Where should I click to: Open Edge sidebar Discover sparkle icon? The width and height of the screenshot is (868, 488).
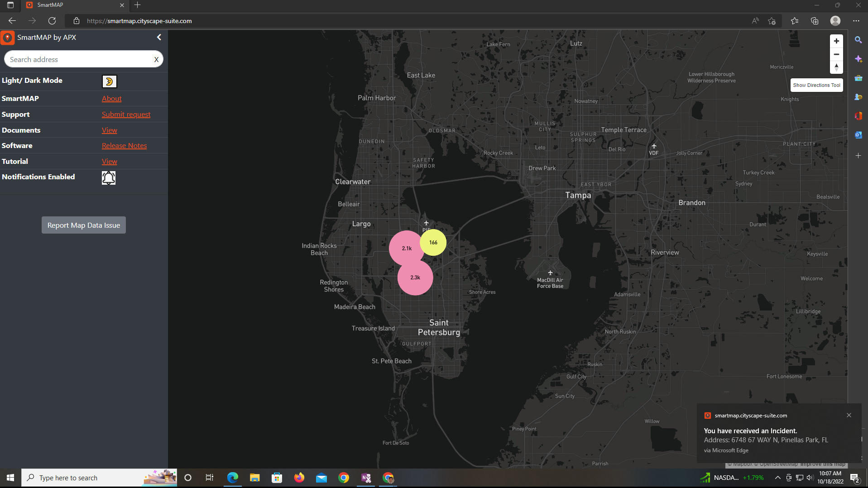pyautogui.click(x=858, y=59)
